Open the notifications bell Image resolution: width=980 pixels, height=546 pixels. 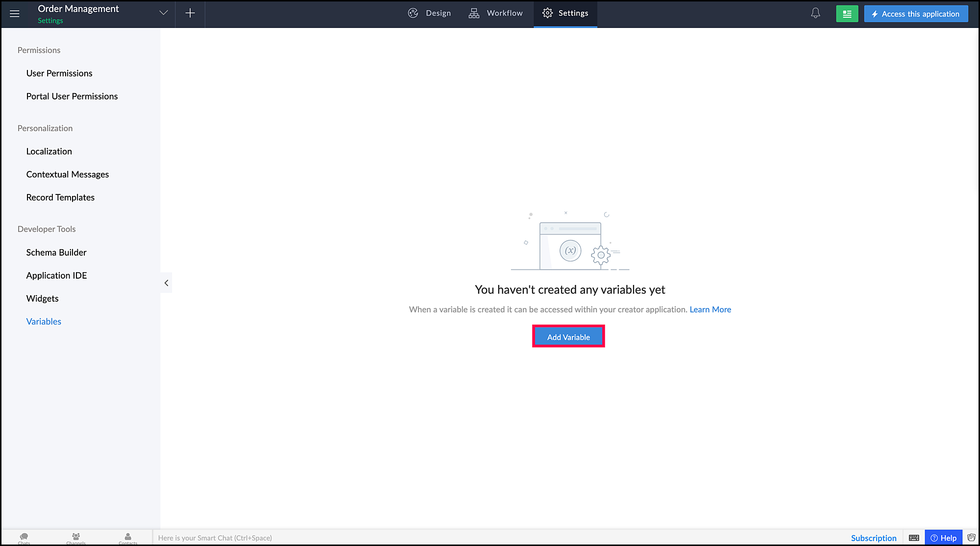coord(815,13)
